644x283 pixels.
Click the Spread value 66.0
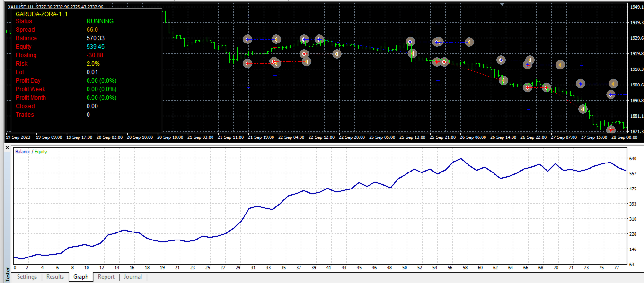coord(92,30)
